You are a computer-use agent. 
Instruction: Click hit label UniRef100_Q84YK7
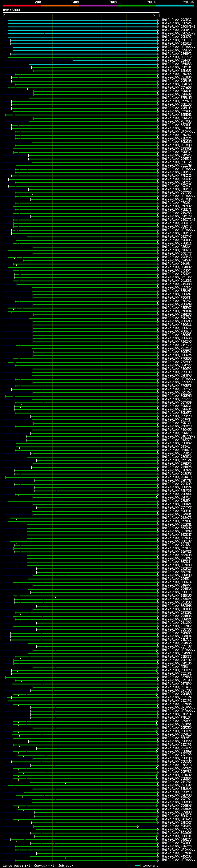[x=177, y=365]
